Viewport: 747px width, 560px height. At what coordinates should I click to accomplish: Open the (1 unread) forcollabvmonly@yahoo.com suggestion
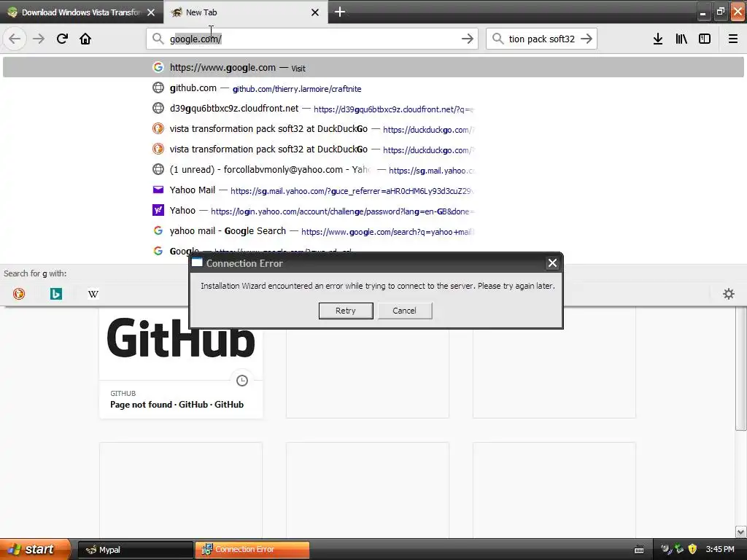click(373, 169)
